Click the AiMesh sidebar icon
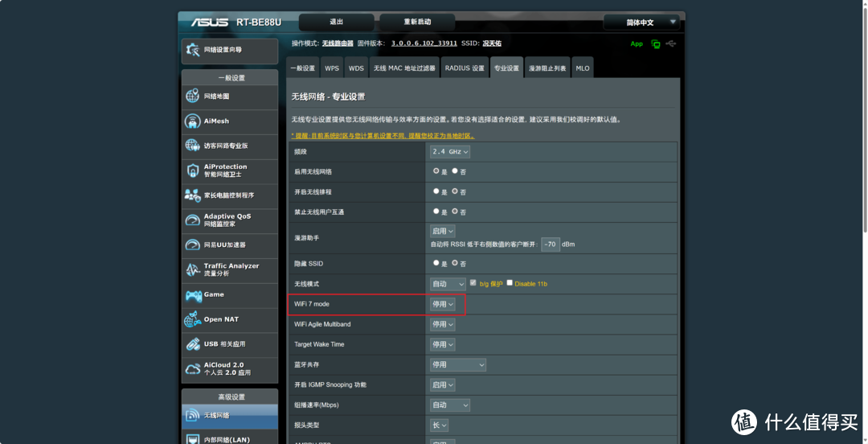Image resolution: width=868 pixels, height=444 pixels. 193,121
